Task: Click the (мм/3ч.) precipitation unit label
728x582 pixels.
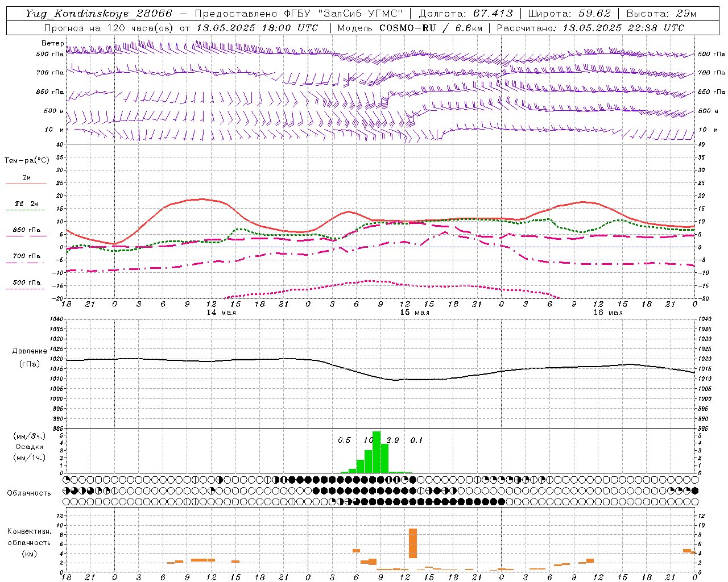Action: pyautogui.click(x=30, y=436)
